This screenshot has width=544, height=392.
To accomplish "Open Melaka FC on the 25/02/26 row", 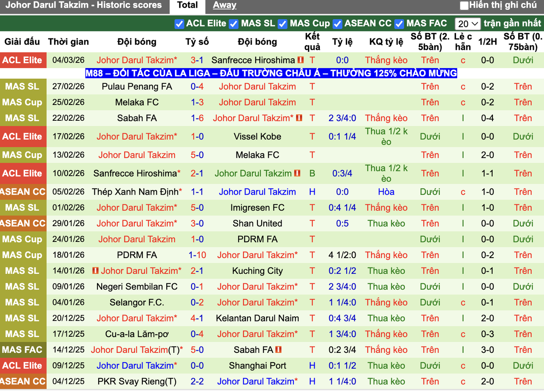I will tap(137, 102).
